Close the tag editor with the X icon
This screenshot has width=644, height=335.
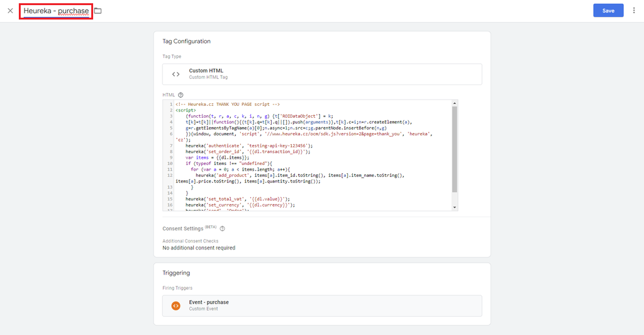[x=10, y=11]
